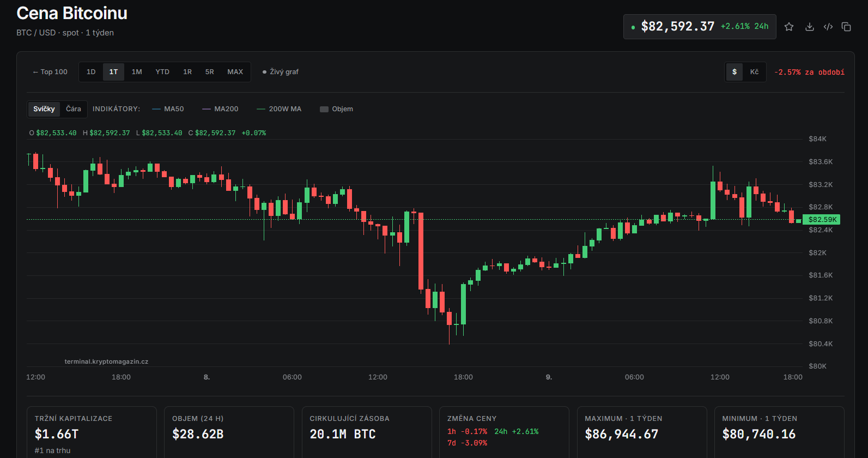Switch currency to Kč
868x458 pixels.
(x=754, y=72)
